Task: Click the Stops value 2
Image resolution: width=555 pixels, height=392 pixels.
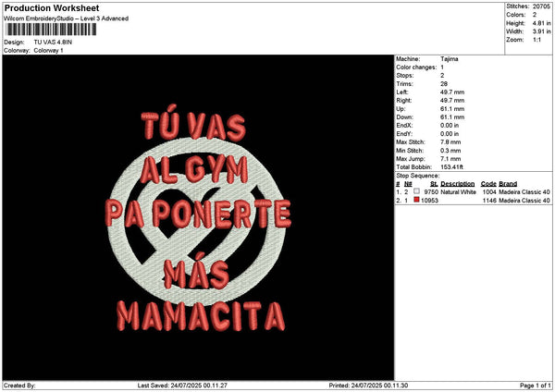Action: [442, 76]
